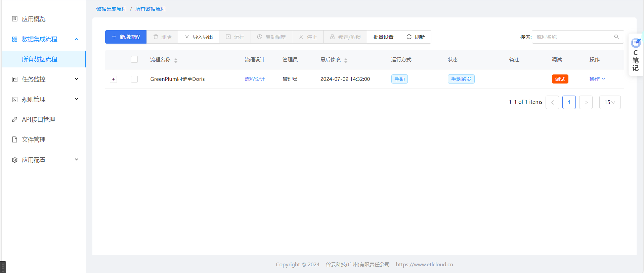
Task: Open the 笔记 note widget icon
Action: (x=636, y=43)
